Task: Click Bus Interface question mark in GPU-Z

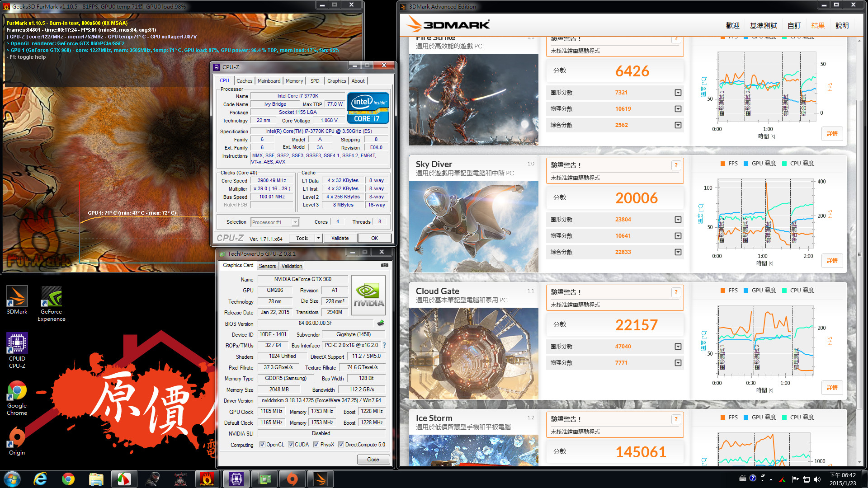Action: (x=384, y=345)
